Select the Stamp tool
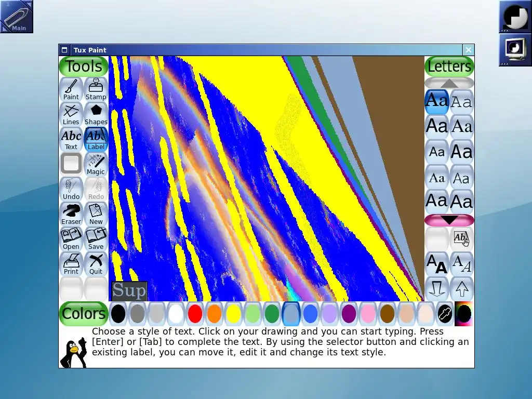Viewport: 532px width, 399px height. pos(96,89)
